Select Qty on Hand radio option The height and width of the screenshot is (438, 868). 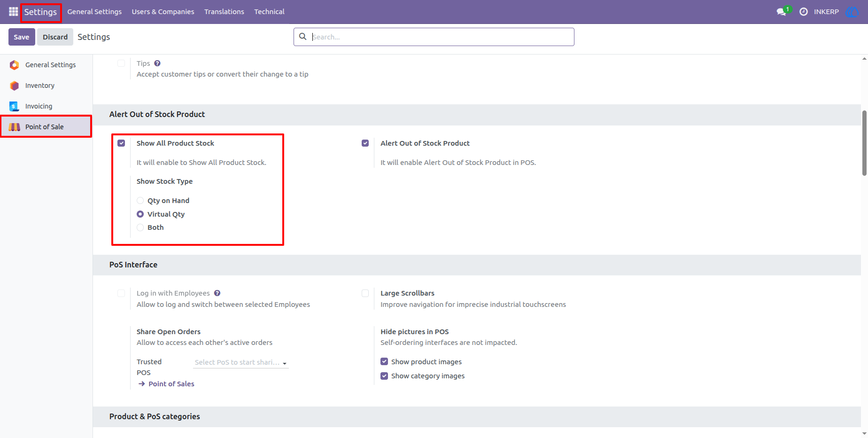140,201
